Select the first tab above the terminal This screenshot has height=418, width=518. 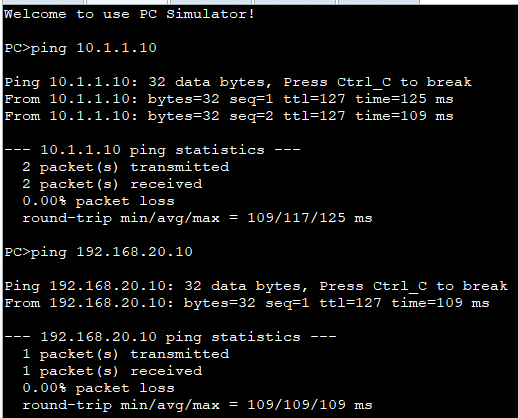tap(43, 2)
